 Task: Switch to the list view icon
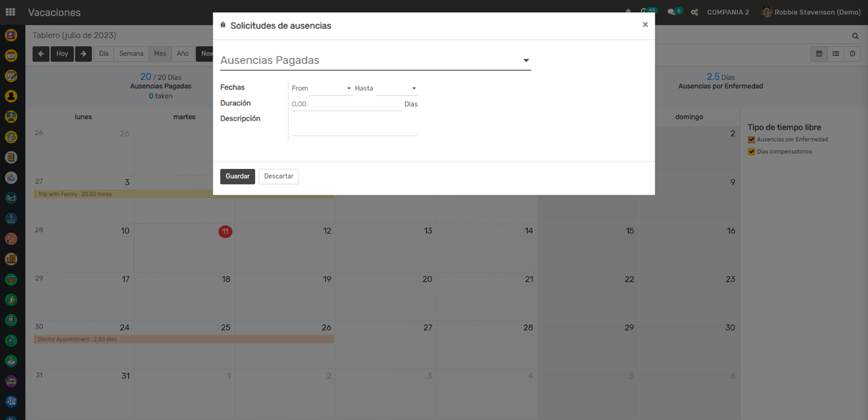point(835,54)
